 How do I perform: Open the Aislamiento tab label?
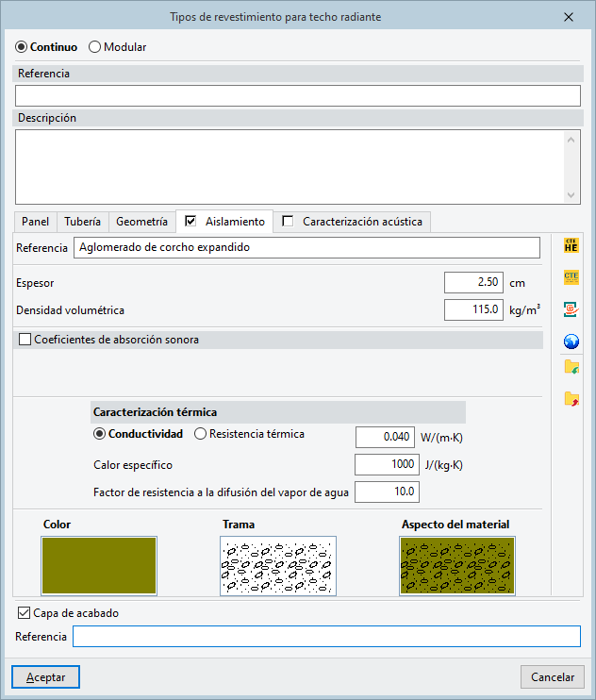pos(235,222)
